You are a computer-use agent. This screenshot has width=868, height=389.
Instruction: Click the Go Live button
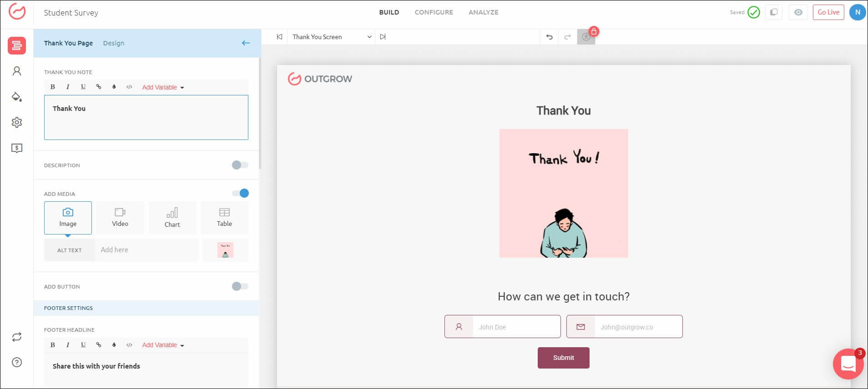pos(828,12)
